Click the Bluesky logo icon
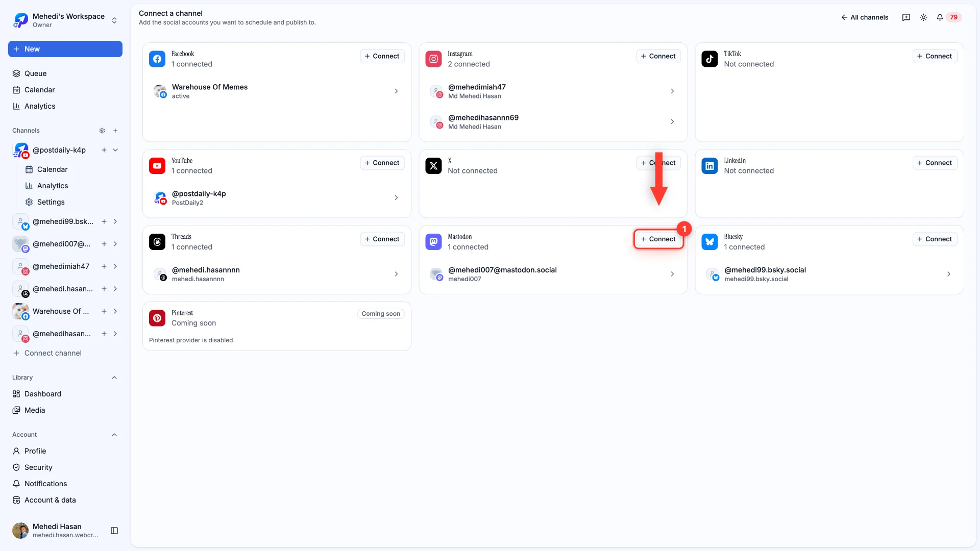980x551 pixels. [709, 242]
